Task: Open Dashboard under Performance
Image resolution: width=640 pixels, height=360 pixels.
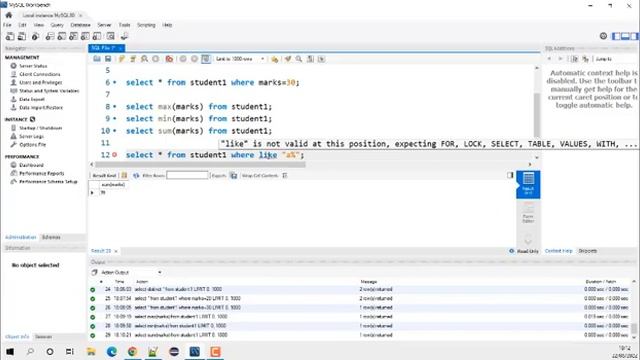Action: pos(31,165)
